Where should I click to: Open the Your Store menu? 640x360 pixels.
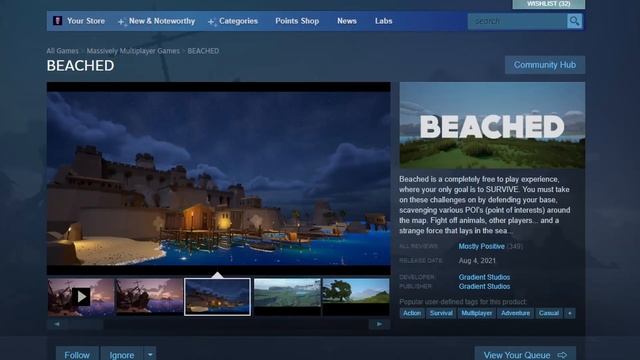pyautogui.click(x=86, y=21)
